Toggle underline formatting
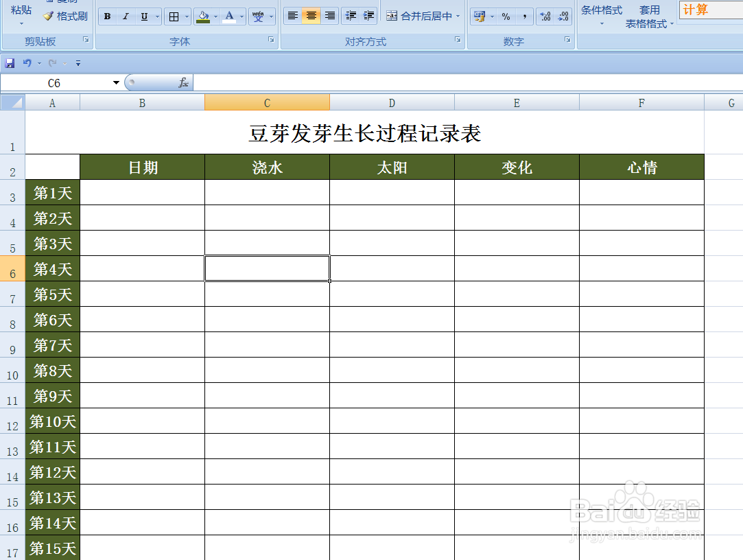Image resolution: width=743 pixels, height=560 pixels. tap(144, 16)
